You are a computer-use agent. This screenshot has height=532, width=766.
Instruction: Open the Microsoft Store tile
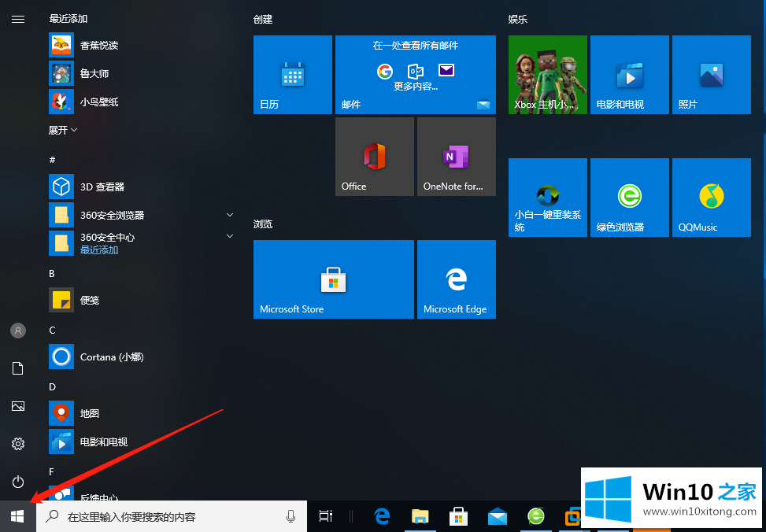pos(334,279)
